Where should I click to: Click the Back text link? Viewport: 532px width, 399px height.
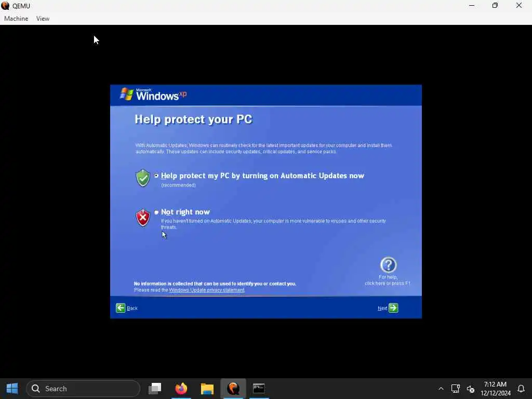click(132, 308)
